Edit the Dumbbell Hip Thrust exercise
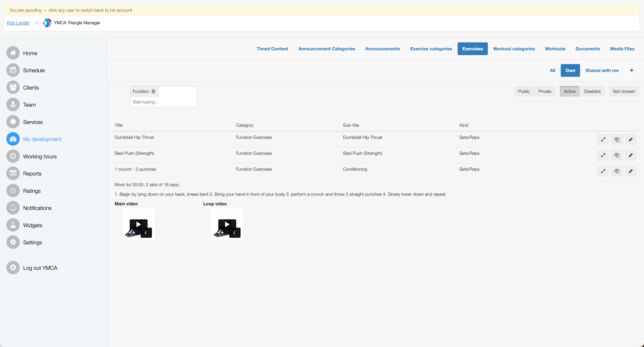This screenshot has width=644, height=347. coord(630,140)
